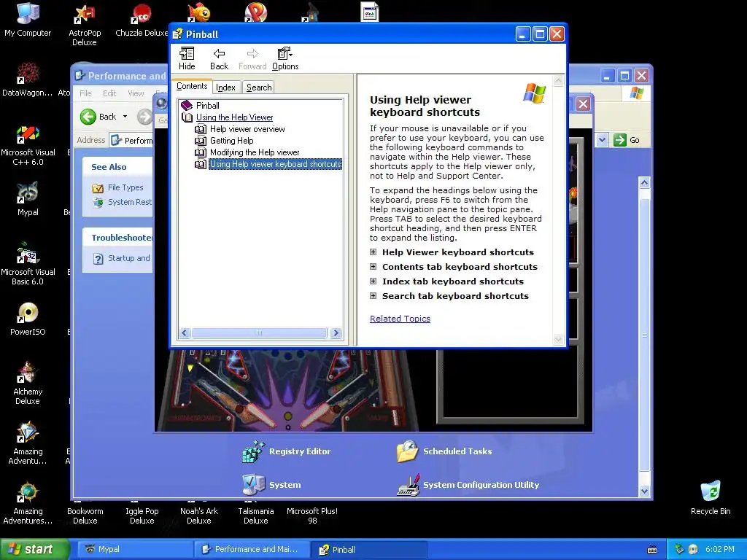Select the Mypal desktop icon
The height and width of the screenshot is (560, 747).
click(x=28, y=199)
